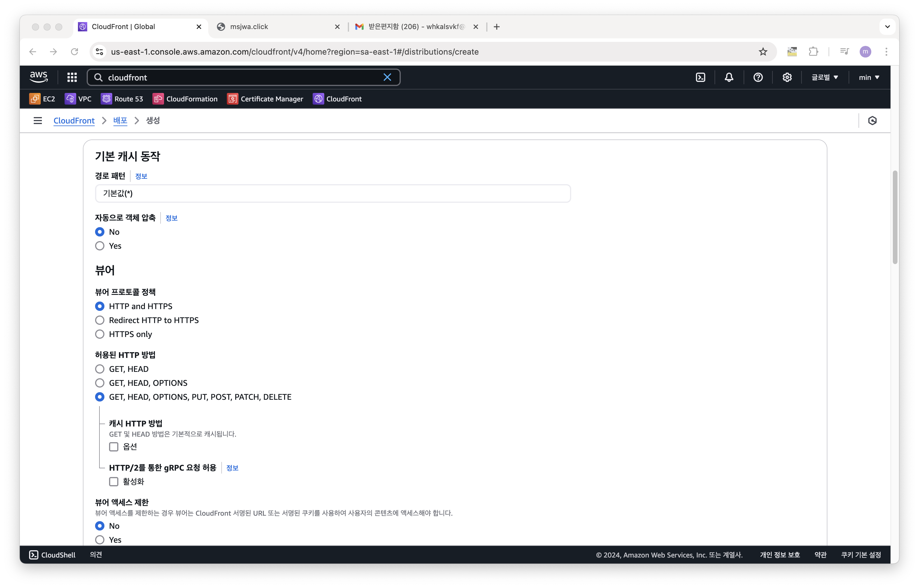
Task: Expand the Chrome tab search chevron
Action: tap(887, 27)
